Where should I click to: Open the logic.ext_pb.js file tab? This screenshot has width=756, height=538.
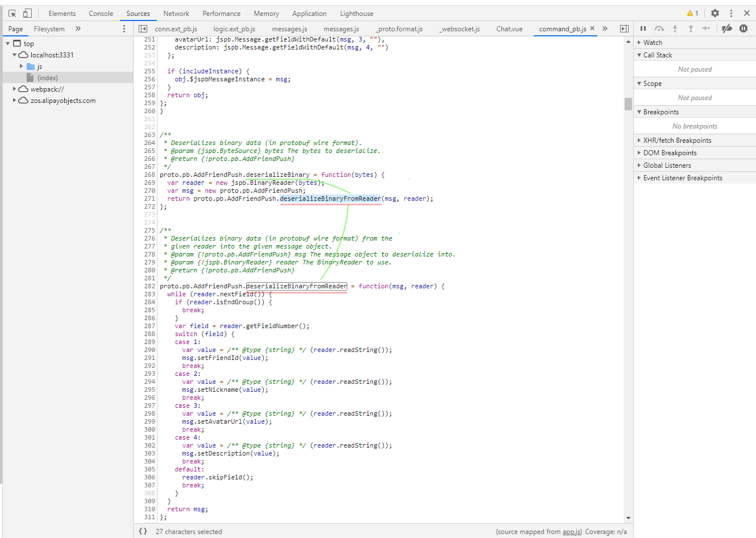(234, 29)
